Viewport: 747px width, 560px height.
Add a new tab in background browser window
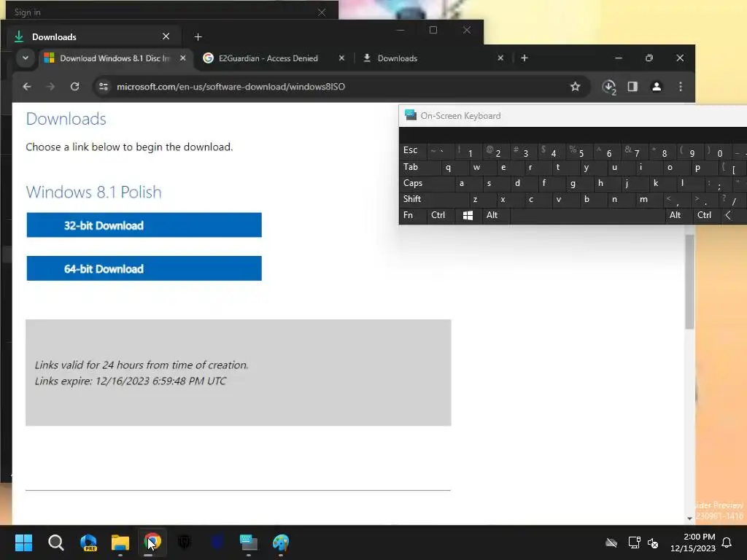tap(198, 36)
